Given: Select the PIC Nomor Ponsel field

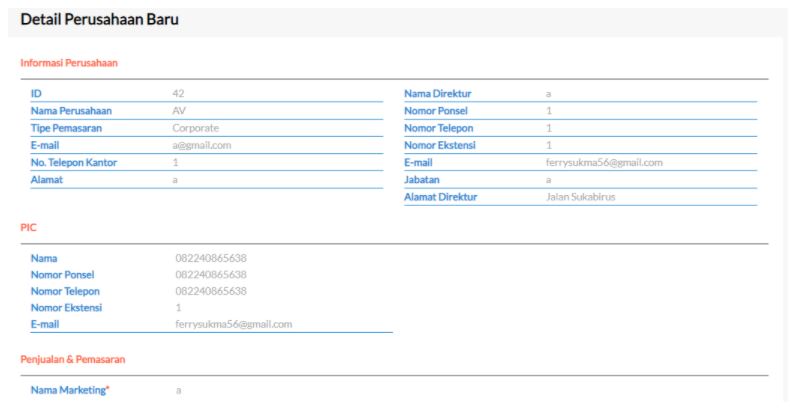Looking at the screenshot, I should tap(280, 274).
